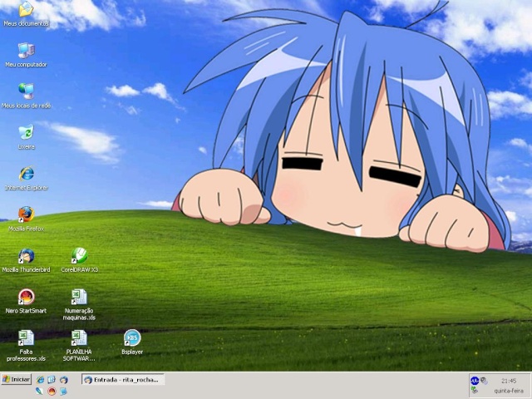Image resolution: width=532 pixels, height=399 pixels.
Task: Select the Falta professores.xls file icon
Action: tap(26, 338)
